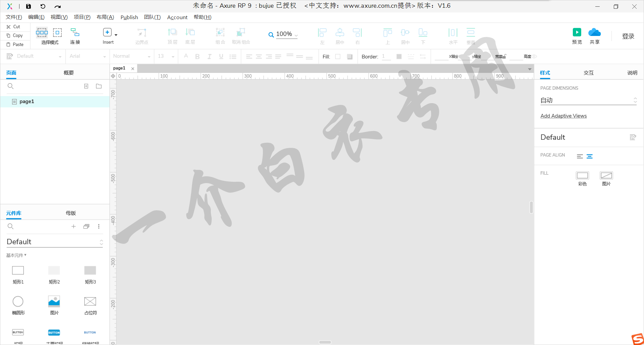Open the 自动 page dimensions dropdown
The height and width of the screenshot is (345, 644).
(589, 100)
